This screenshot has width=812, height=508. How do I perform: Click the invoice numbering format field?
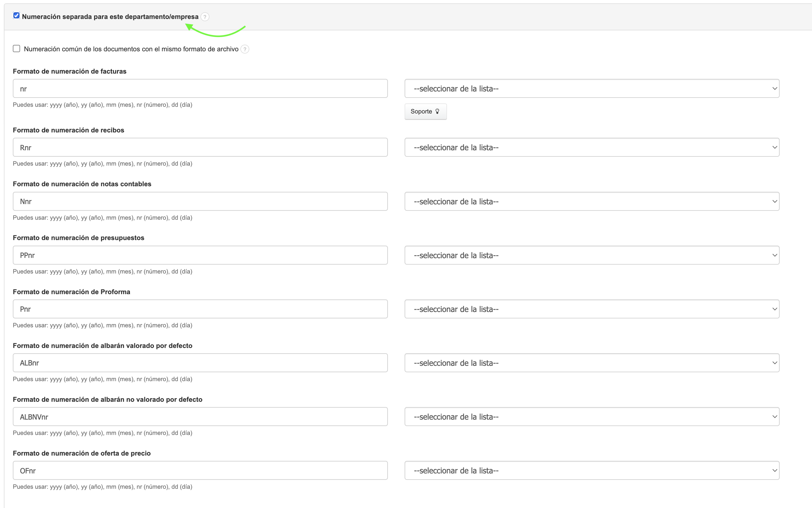(x=200, y=89)
